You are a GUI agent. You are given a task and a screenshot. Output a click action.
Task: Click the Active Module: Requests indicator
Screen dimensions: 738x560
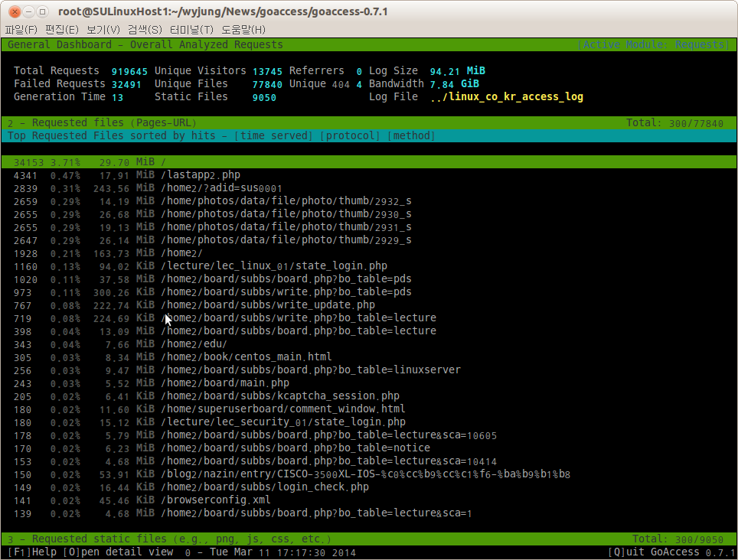click(x=653, y=44)
